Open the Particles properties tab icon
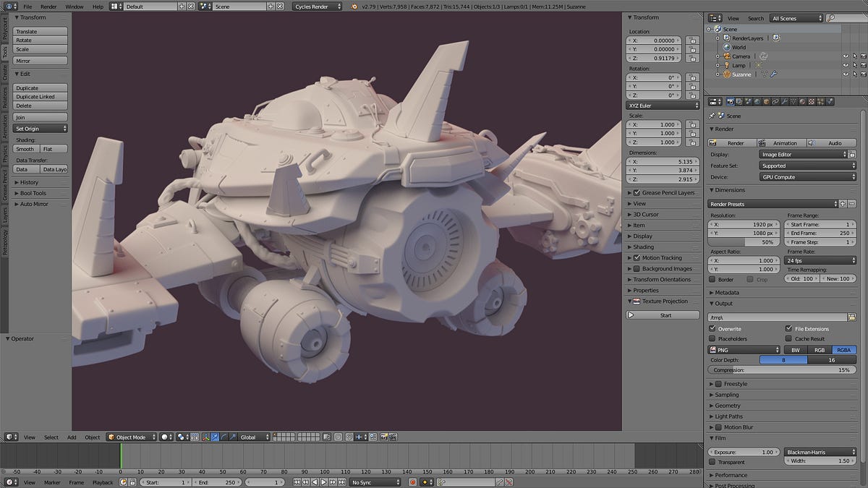The height and width of the screenshot is (488, 868). (x=821, y=102)
